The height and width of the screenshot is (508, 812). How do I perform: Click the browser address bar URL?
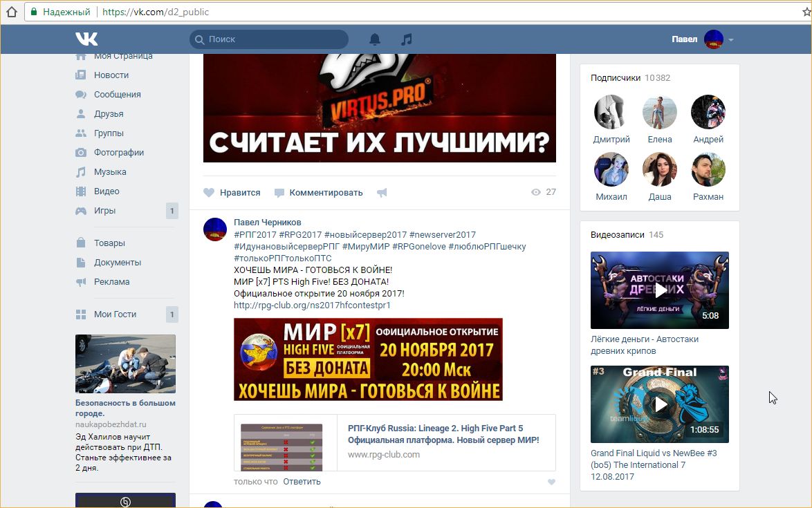tap(156, 12)
